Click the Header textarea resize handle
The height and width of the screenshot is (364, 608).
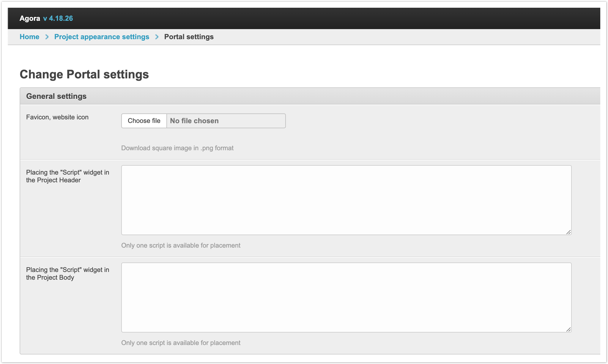point(568,232)
